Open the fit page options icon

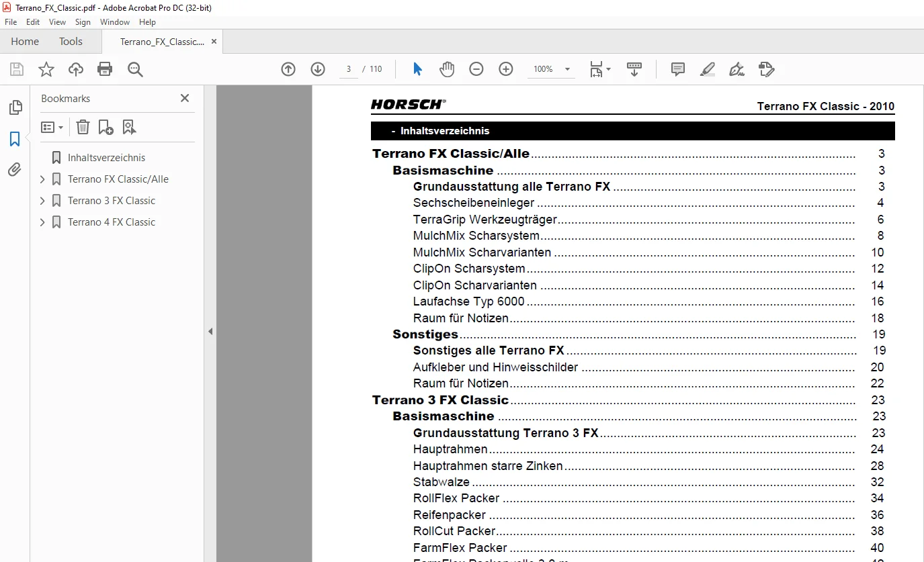click(599, 69)
